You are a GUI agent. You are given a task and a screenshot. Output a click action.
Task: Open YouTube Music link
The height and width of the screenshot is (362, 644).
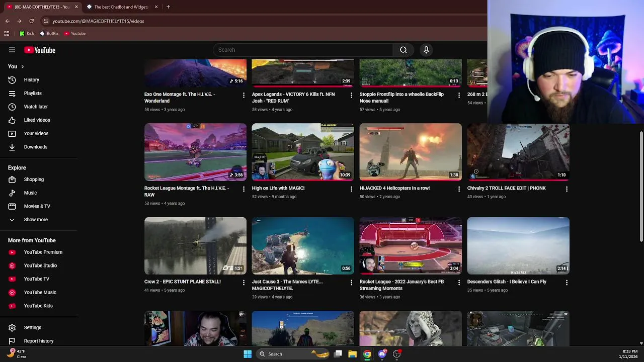[x=39, y=292]
